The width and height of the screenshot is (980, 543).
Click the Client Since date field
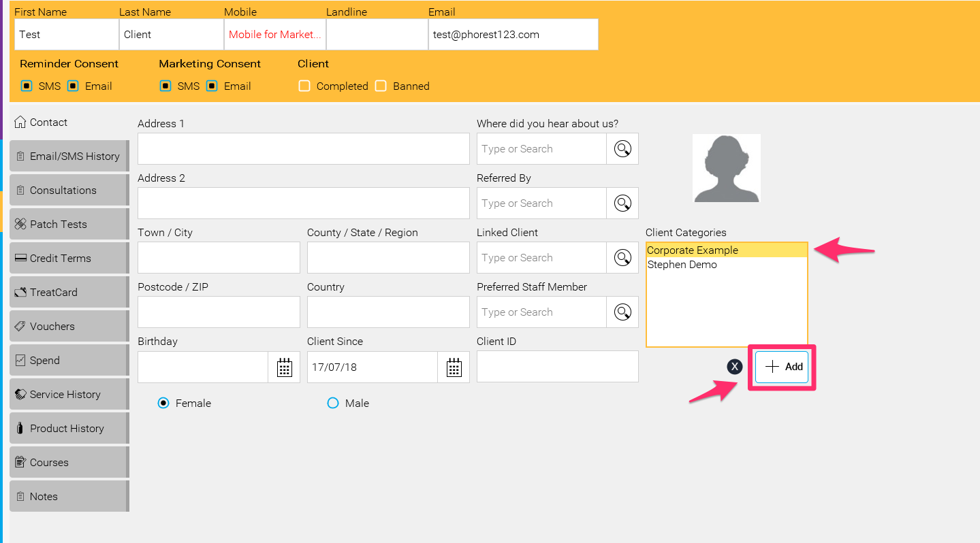point(373,367)
